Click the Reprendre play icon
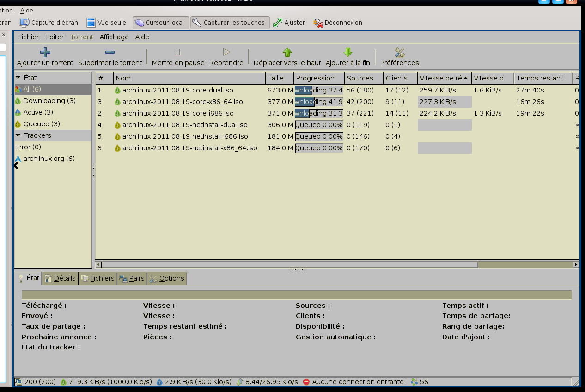 pyautogui.click(x=226, y=52)
